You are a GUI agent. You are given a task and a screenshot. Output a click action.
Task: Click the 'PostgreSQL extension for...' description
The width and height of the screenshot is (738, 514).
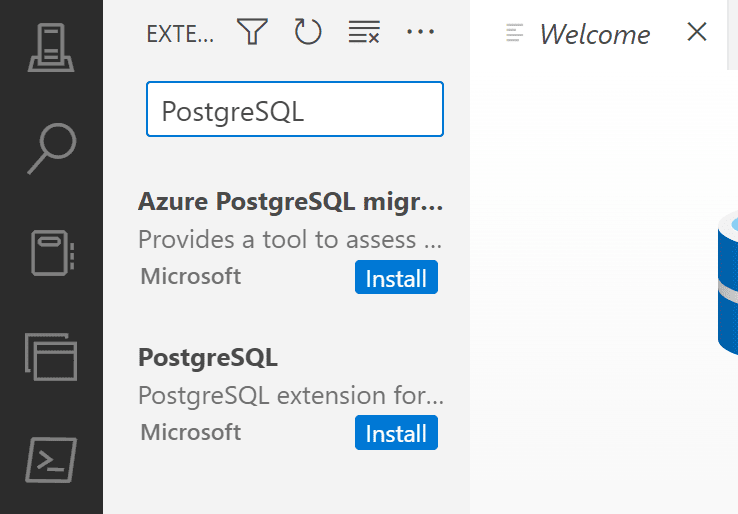[x=291, y=395]
